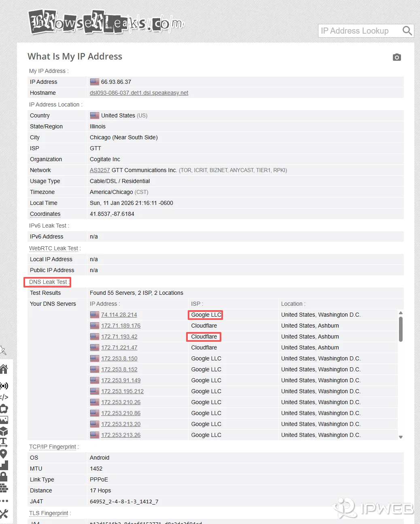
Task: Click the DNS server link 74.114.28.214
Action: [119, 315]
